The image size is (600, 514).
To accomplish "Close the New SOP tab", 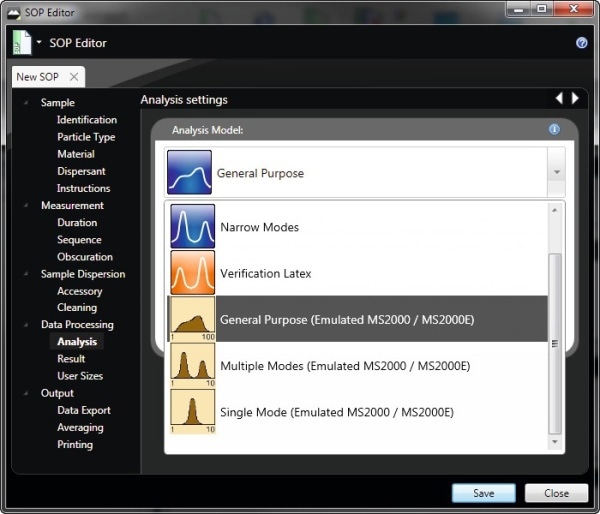I will click(74, 77).
